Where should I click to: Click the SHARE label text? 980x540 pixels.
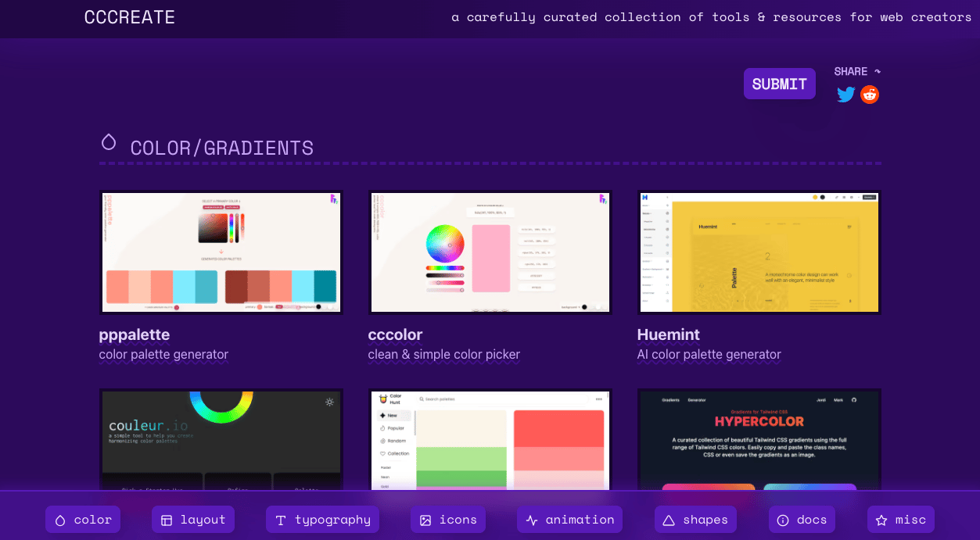tap(851, 71)
